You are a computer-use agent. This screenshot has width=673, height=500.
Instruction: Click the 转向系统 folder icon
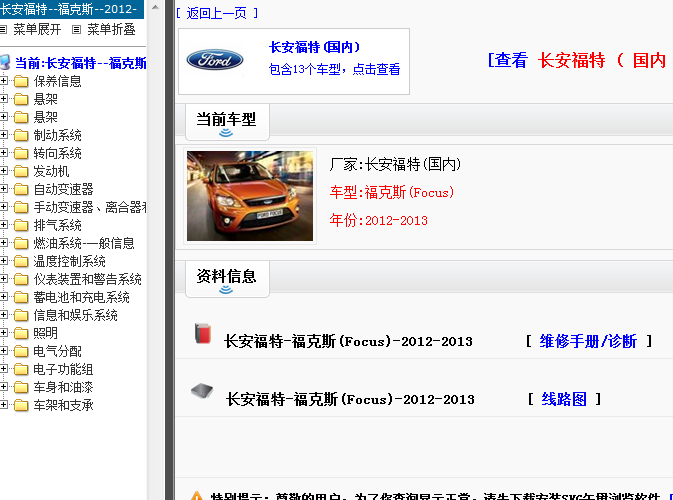pyautogui.click(x=21, y=153)
